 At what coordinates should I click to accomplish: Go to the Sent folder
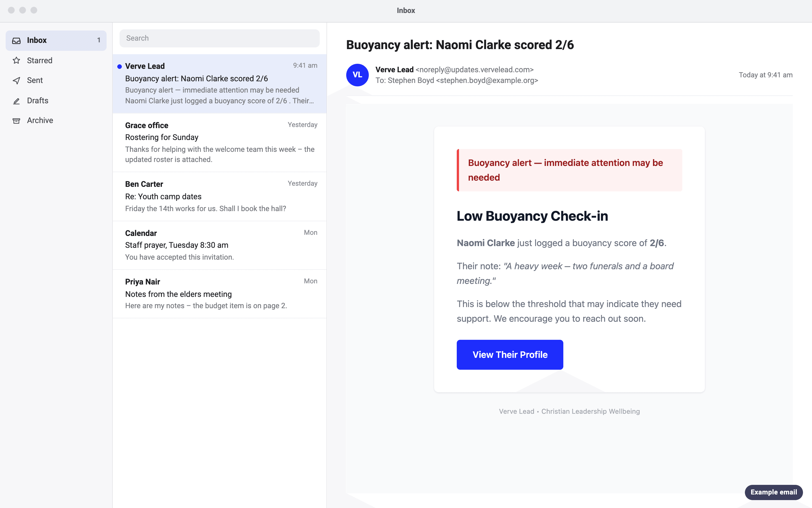pyautogui.click(x=56, y=81)
